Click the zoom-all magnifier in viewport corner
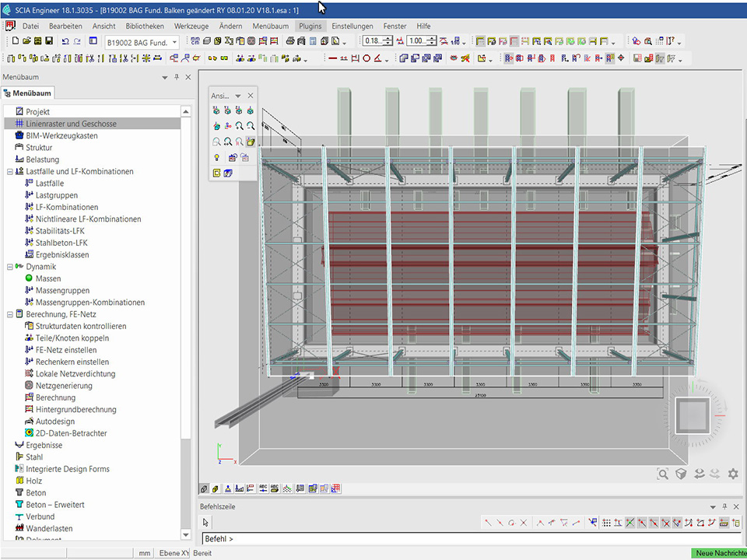This screenshot has height=560, width=747. click(x=663, y=474)
